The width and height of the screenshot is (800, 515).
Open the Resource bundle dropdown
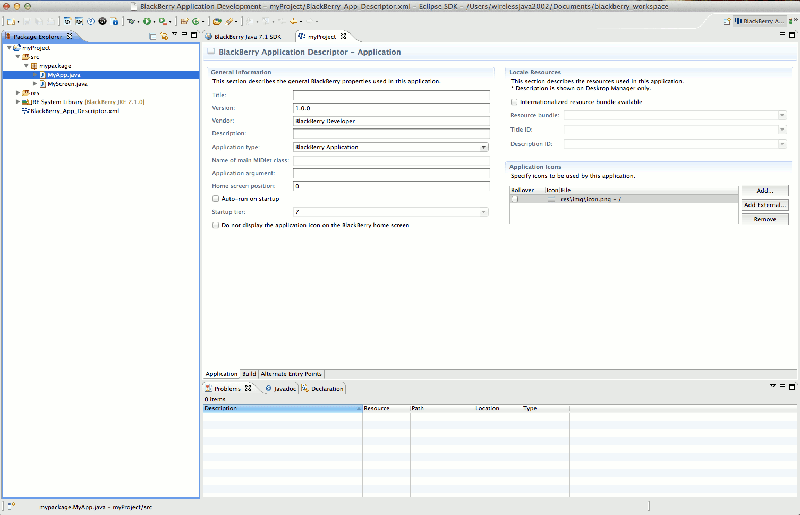[782, 115]
